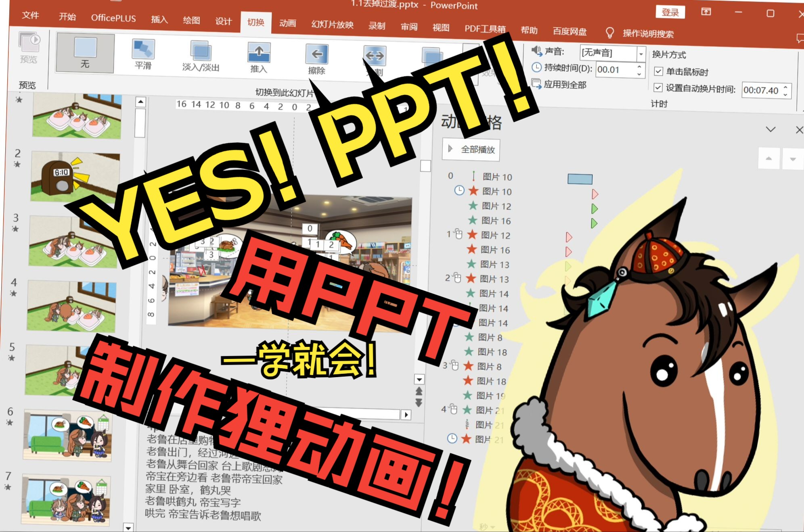Move animation later with the down arrow
Screen dimensions: 804x532
(x=792, y=159)
